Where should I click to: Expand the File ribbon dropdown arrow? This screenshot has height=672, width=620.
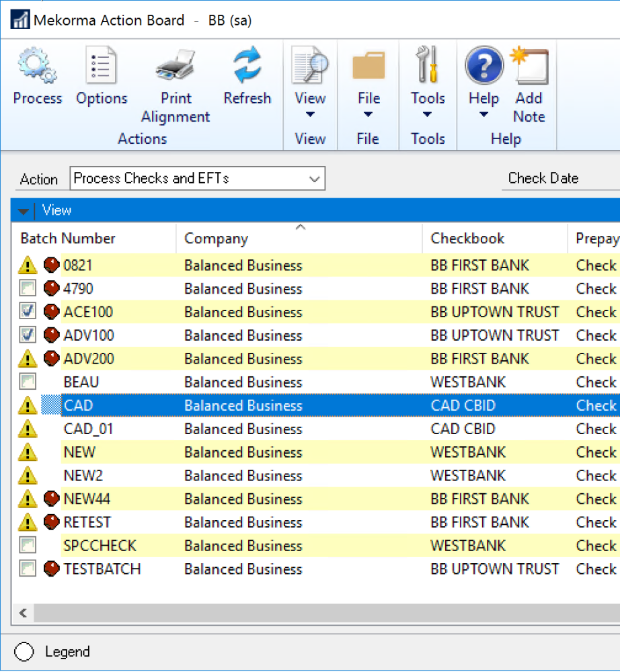point(368,114)
